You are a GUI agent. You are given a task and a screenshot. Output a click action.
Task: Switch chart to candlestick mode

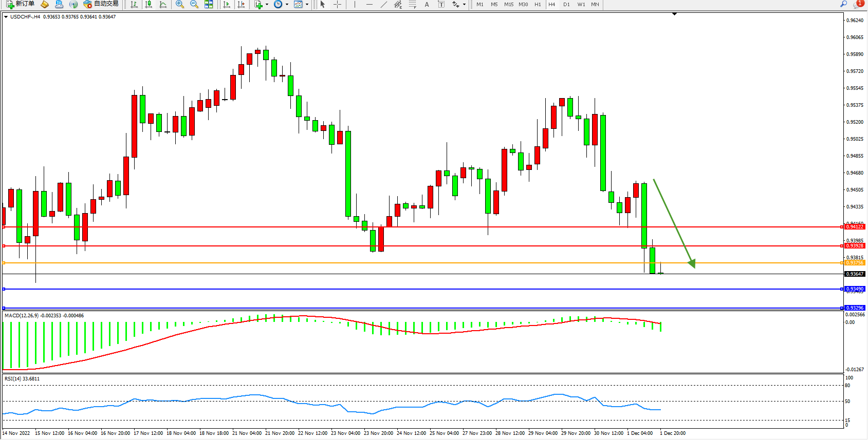pos(149,4)
